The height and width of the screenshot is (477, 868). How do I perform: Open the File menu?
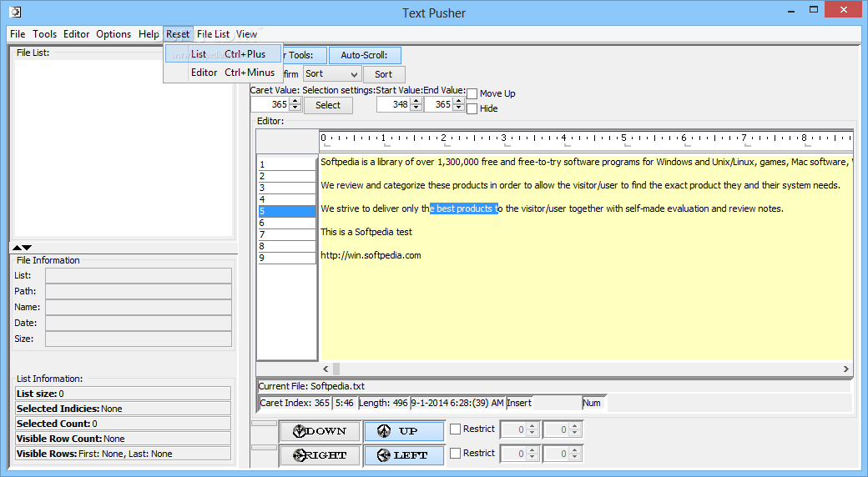[18, 33]
